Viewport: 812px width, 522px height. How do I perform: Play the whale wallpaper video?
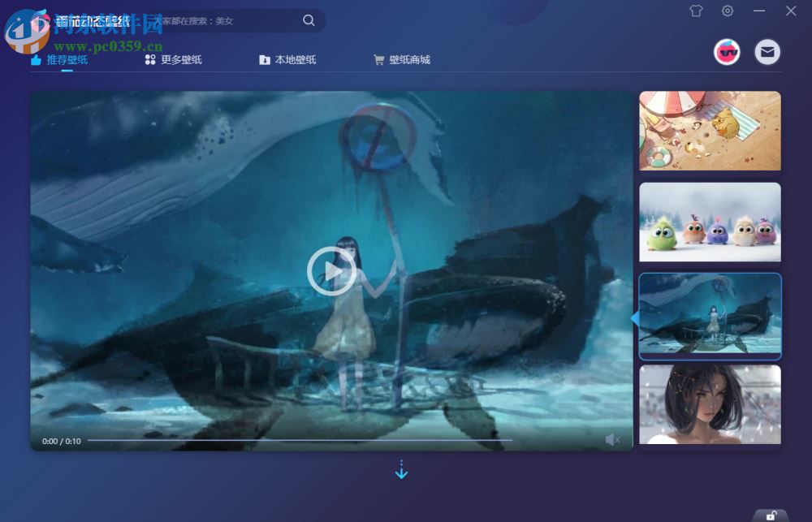(331, 271)
